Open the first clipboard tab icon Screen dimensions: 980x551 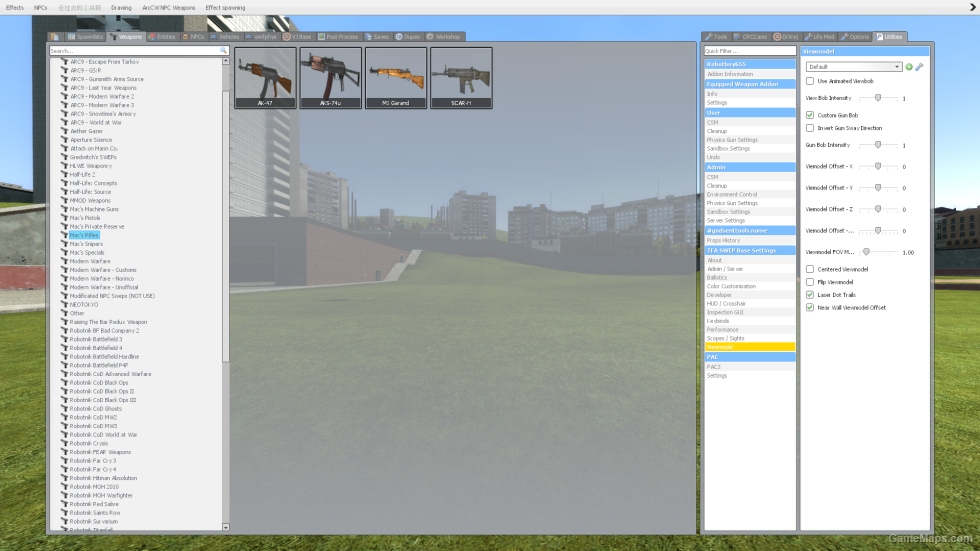coord(55,37)
